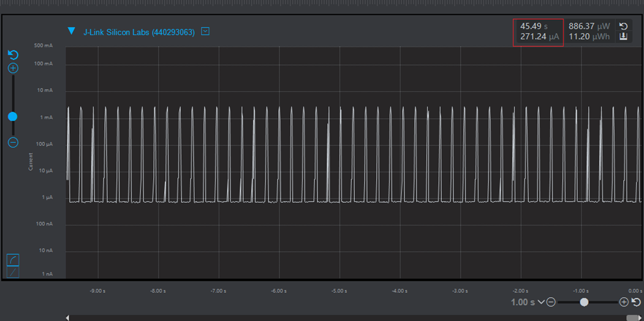Click the 10 µA axis label
Viewport: 644px width, 321px height.
[45, 170]
